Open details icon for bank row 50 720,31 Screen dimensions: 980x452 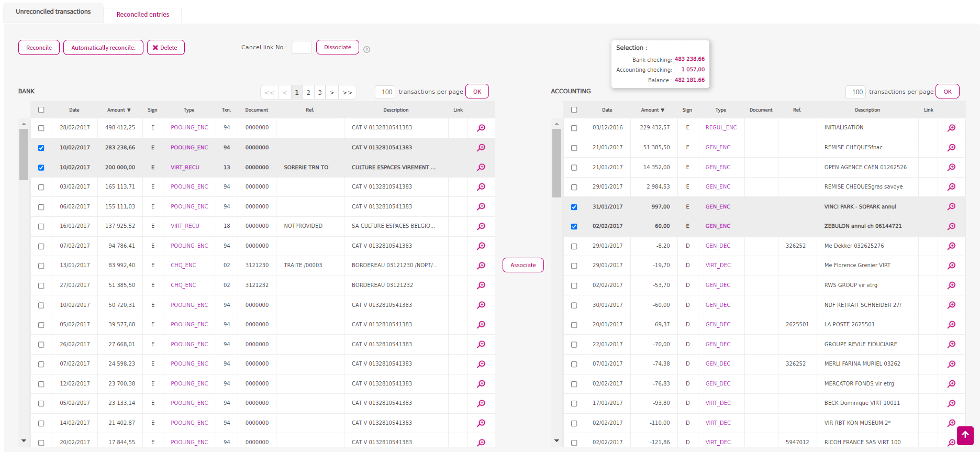click(x=481, y=305)
